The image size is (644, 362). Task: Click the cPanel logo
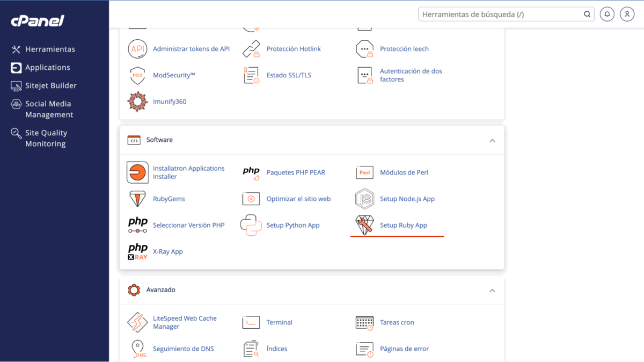38,21
